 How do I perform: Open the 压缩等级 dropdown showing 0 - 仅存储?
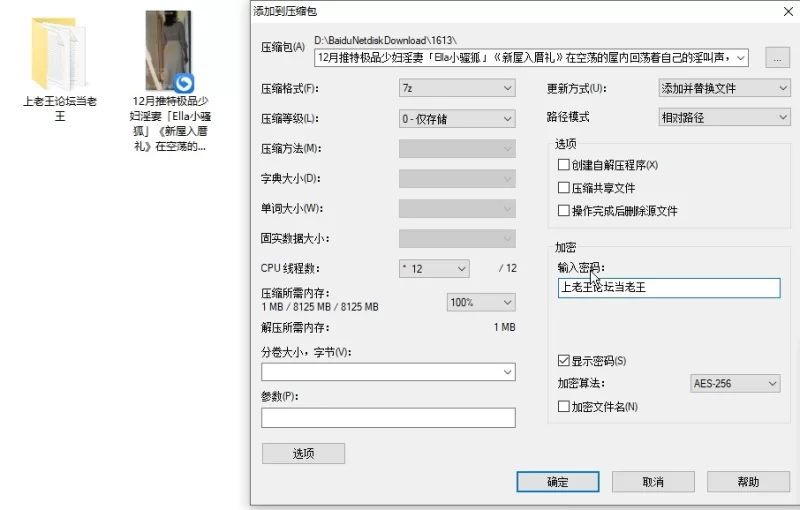coord(457,119)
